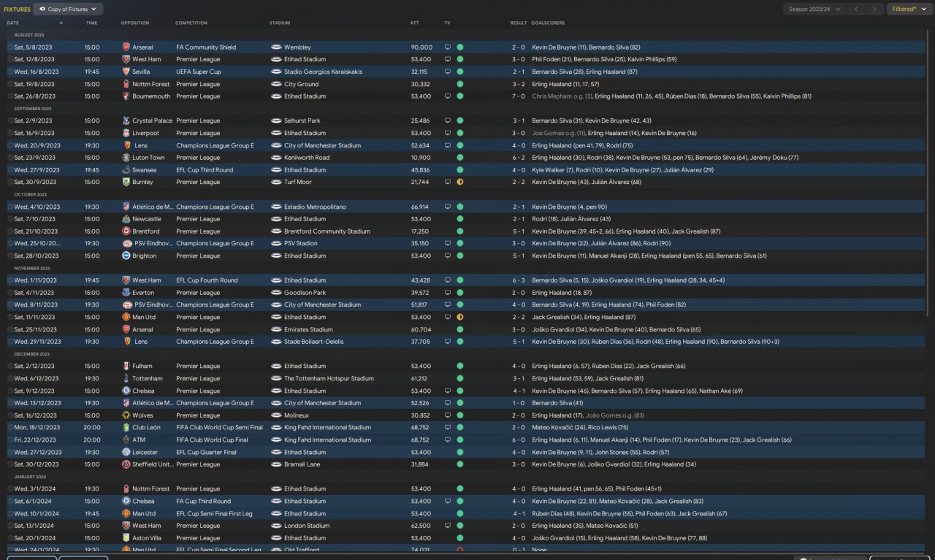Click the Leicester club badge
Viewport: 935px width, 560px height.
point(126,452)
